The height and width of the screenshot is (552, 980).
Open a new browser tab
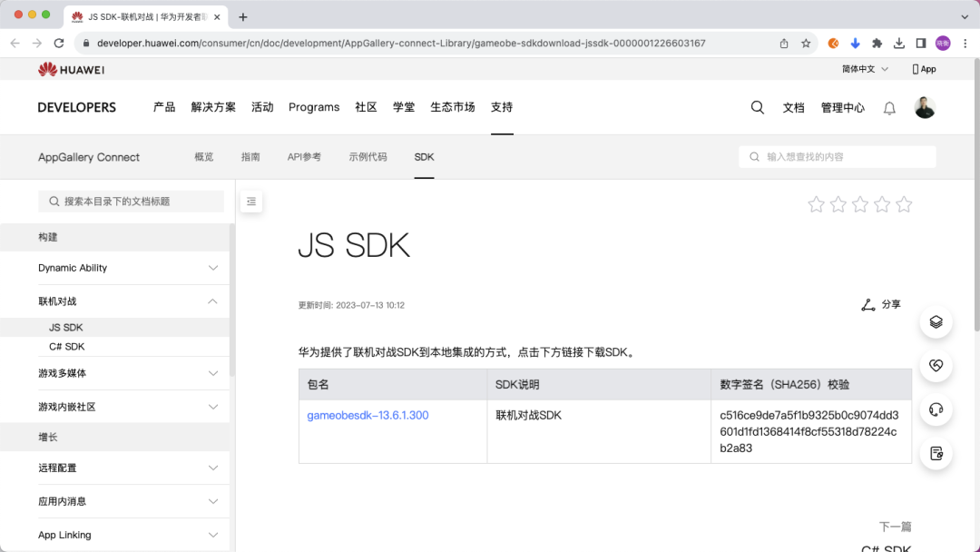243,17
